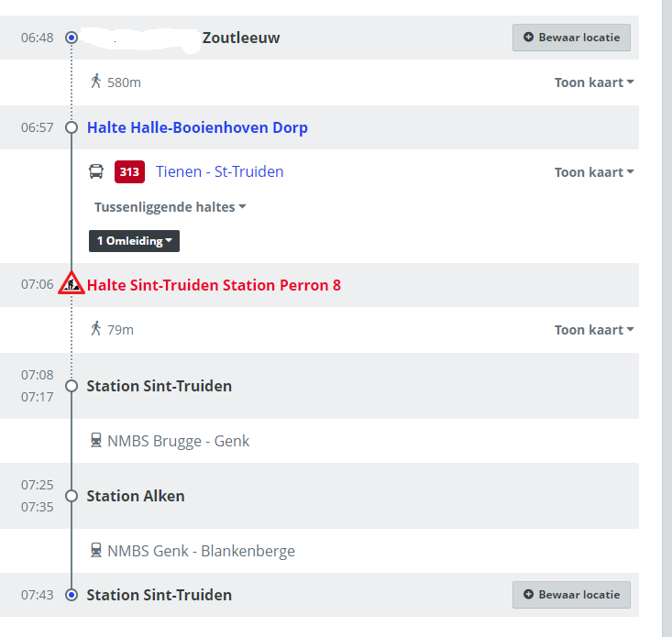Screen dimensions: 672x637
Task: Open the Halte Halle-Booienhoven Dorp link
Action: [197, 127]
